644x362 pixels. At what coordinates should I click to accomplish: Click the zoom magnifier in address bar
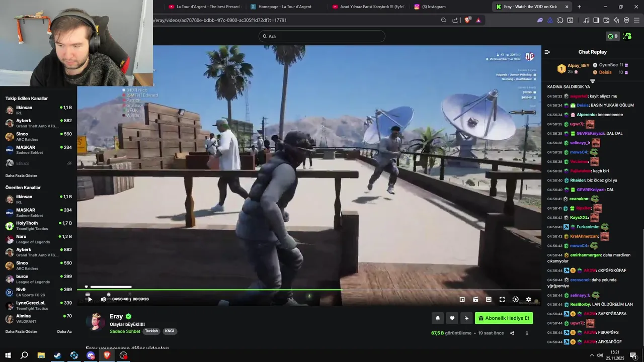[x=443, y=20]
